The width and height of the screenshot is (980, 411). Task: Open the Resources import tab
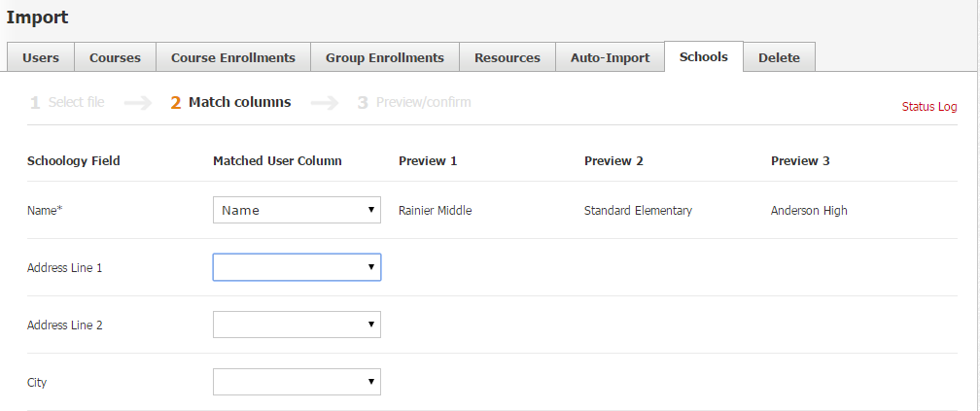[x=507, y=57]
